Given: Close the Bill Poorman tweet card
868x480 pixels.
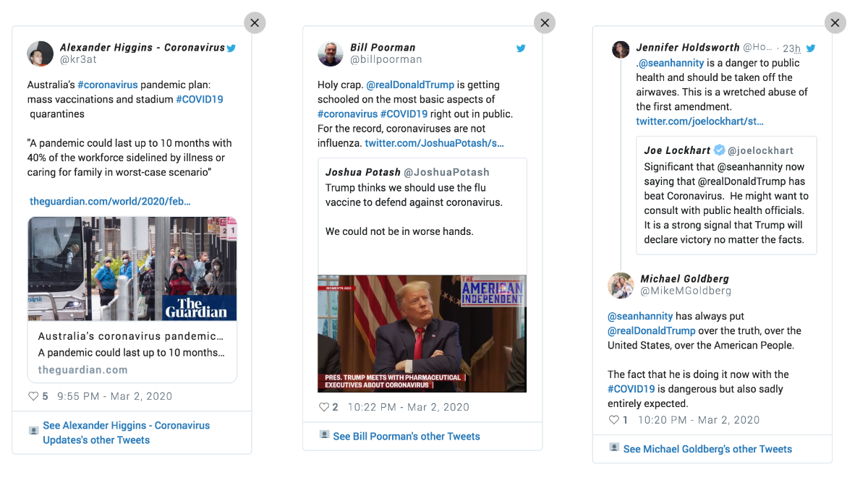Looking at the screenshot, I should tap(545, 23).
